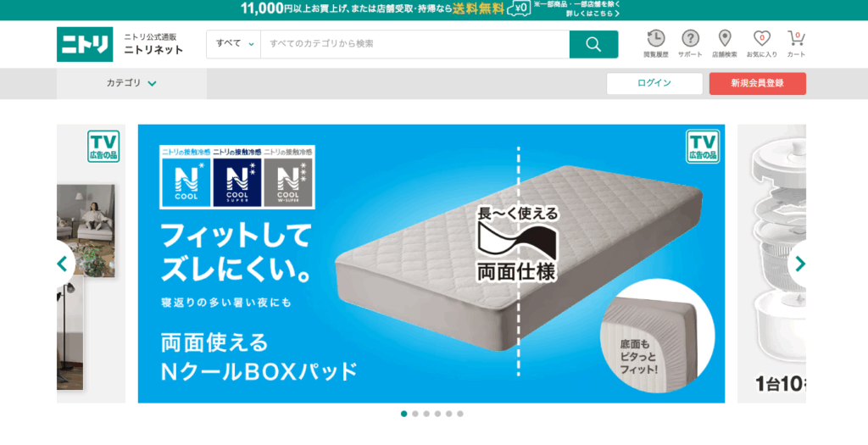
Task: Click the ログイン button
Action: pos(654,84)
